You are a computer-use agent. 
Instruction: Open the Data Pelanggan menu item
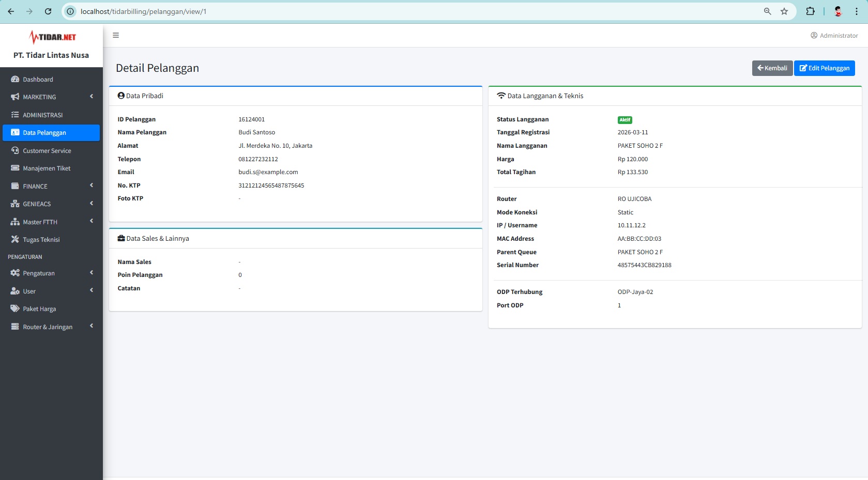51,133
